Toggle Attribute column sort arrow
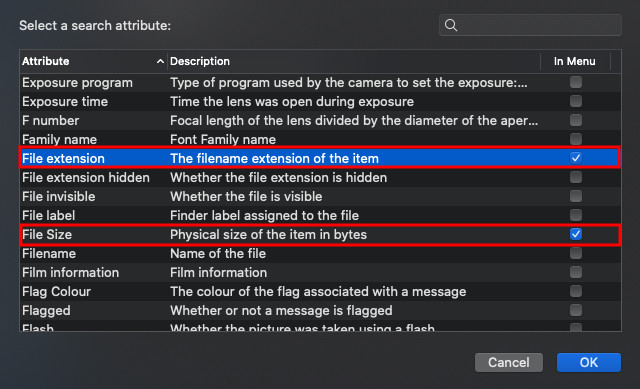 point(160,61)
